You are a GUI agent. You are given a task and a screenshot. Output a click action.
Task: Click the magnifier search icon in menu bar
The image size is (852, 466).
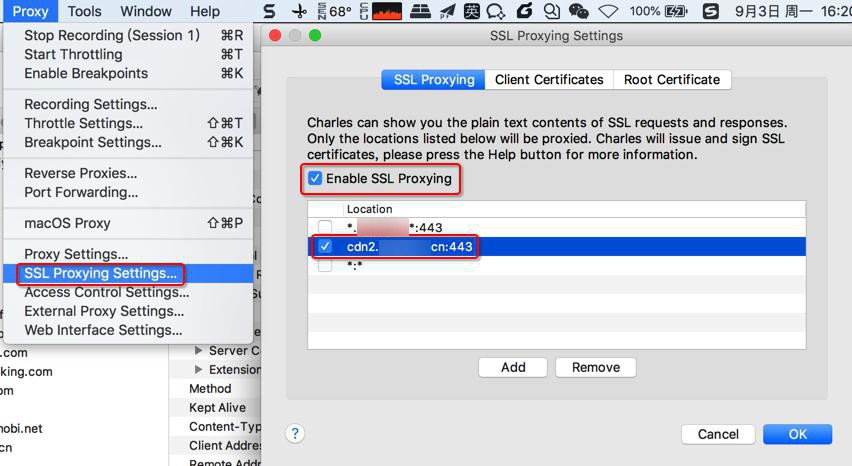click(552, 11)
